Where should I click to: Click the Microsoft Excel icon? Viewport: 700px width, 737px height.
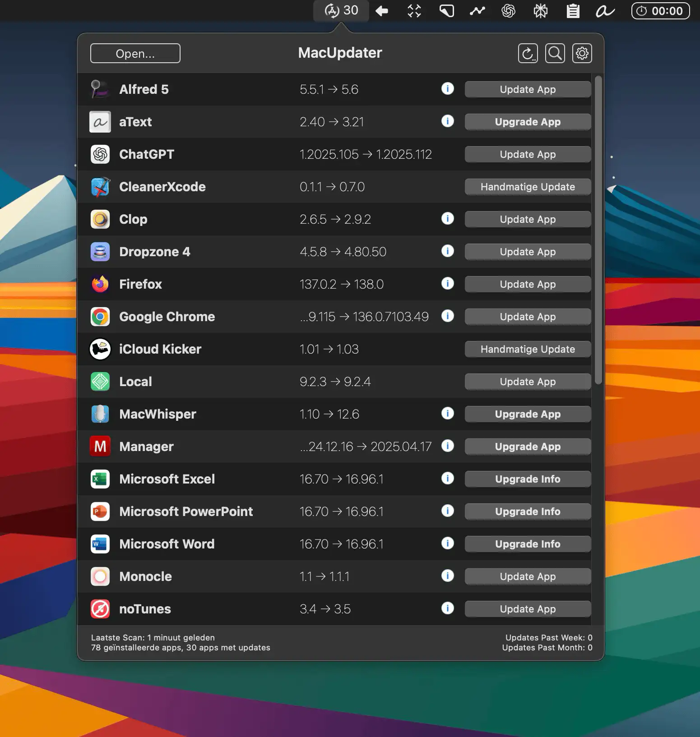tap(100, 479)
